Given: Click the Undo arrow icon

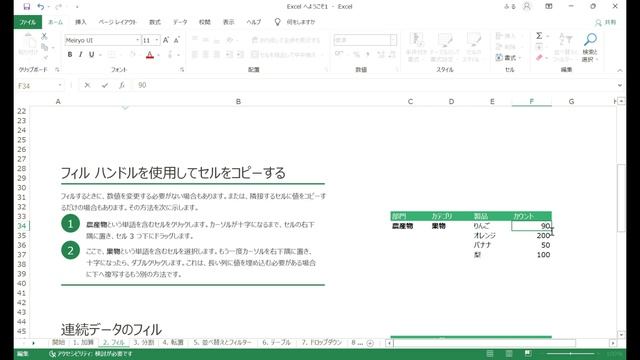Looking at the screenshot, I should (x=40, y=7).
